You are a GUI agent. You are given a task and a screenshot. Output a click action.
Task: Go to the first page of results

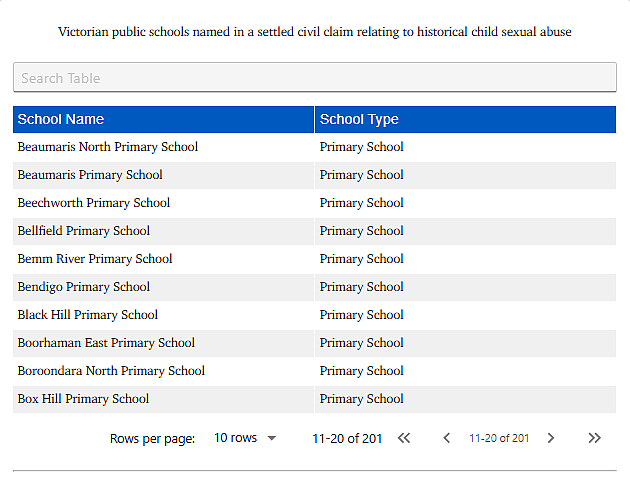coord(404,438)
